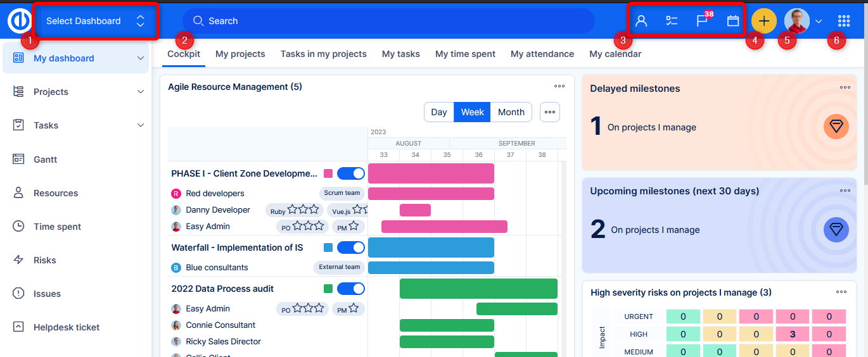Viewport: 868px width, 357px height.
Task: Click the pink color swatch beside PHASE I
Action: pos(328,173)
